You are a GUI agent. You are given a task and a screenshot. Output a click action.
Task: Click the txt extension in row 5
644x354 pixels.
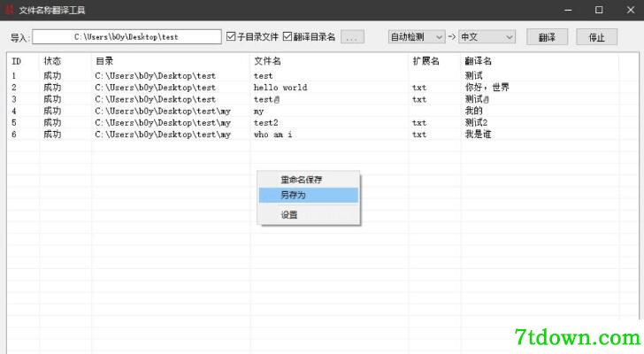pyautogui.click(x=419, y=123)
